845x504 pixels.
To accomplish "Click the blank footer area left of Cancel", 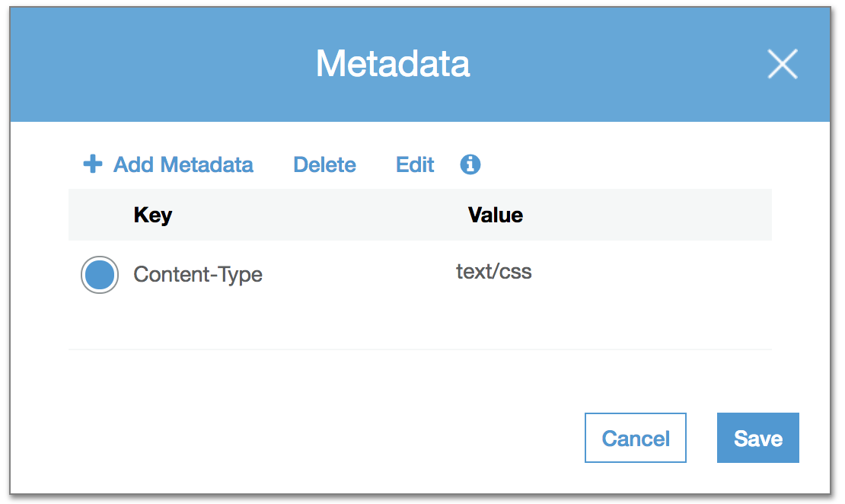I will (x=305, y=438).
